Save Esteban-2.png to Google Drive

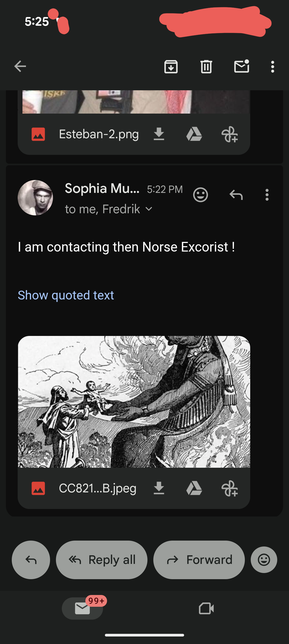pos(194,134)
